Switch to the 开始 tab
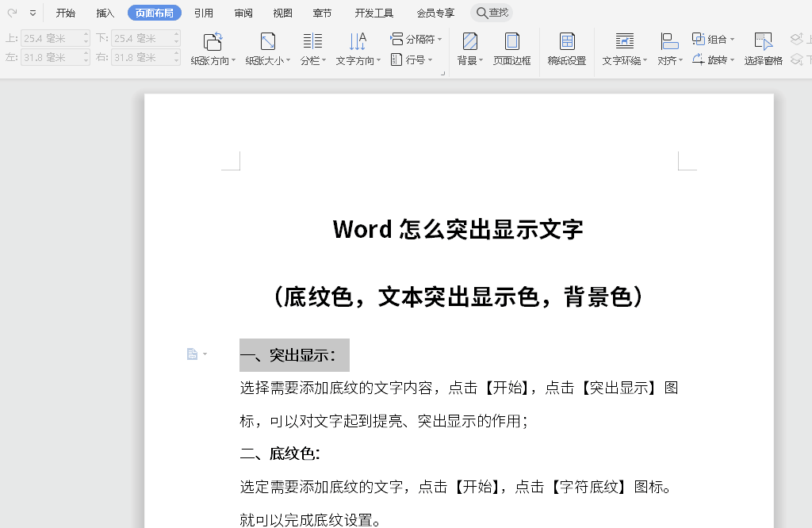 pyautogui.click(x=66, y=13)
